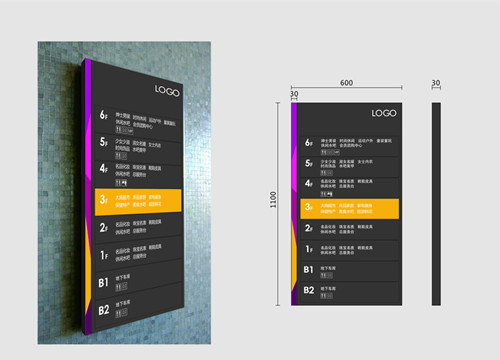Click the highlighted orange 3F row on the perspective sign

(x=138, y=202)
